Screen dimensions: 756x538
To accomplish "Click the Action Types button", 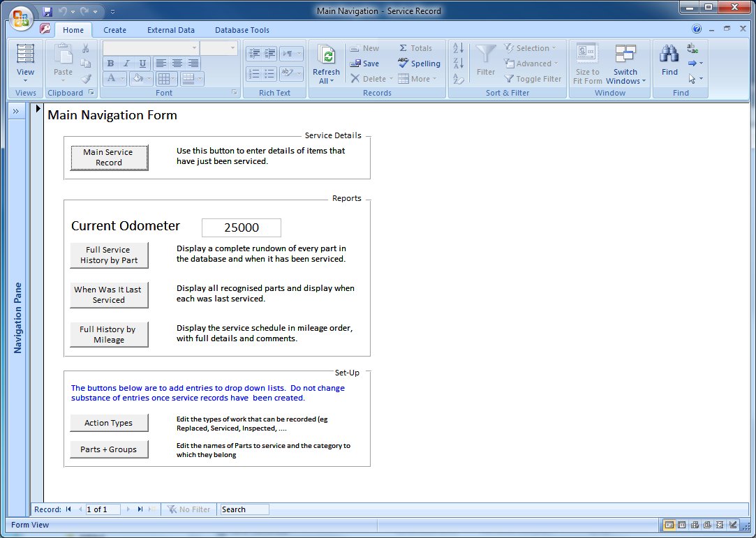I will point(109,423).
